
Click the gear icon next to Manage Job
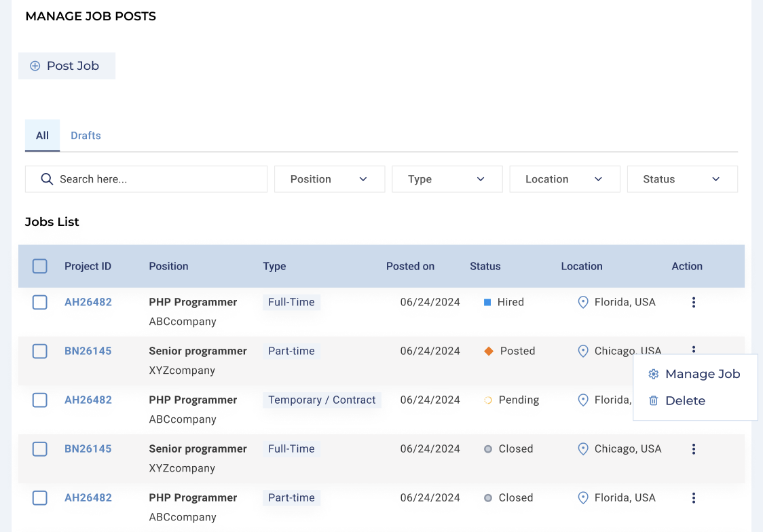[x=654, y=375]
